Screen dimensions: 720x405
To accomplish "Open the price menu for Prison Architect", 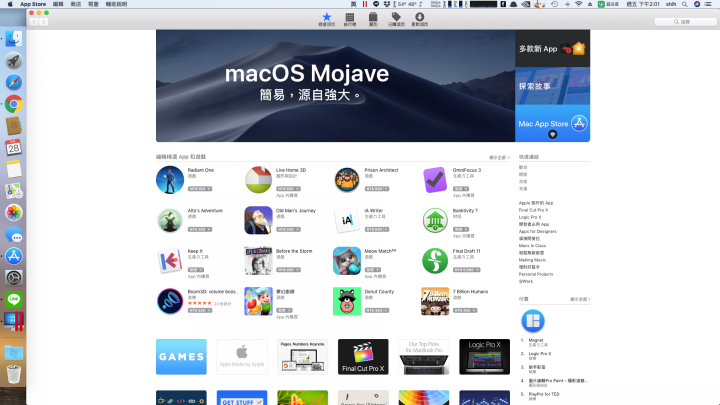I will click(x=377, y=189).
